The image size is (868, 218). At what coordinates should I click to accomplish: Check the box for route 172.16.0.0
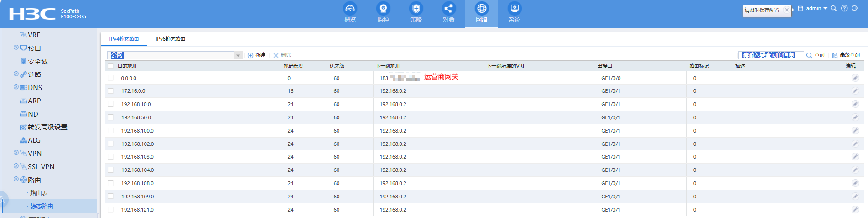110,91
